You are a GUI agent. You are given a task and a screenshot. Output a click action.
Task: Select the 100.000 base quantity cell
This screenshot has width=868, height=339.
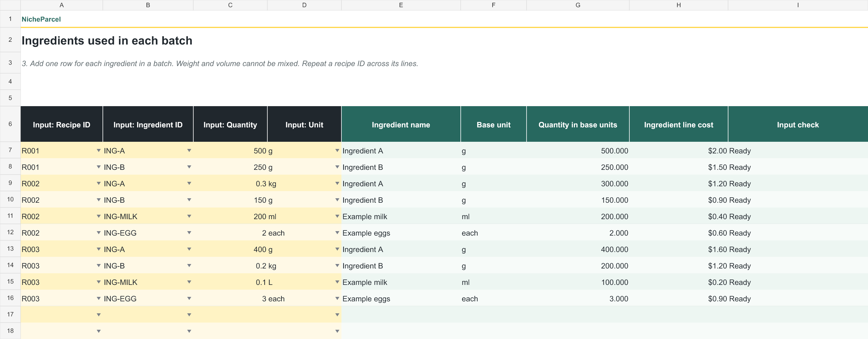[x=578, y=282]
